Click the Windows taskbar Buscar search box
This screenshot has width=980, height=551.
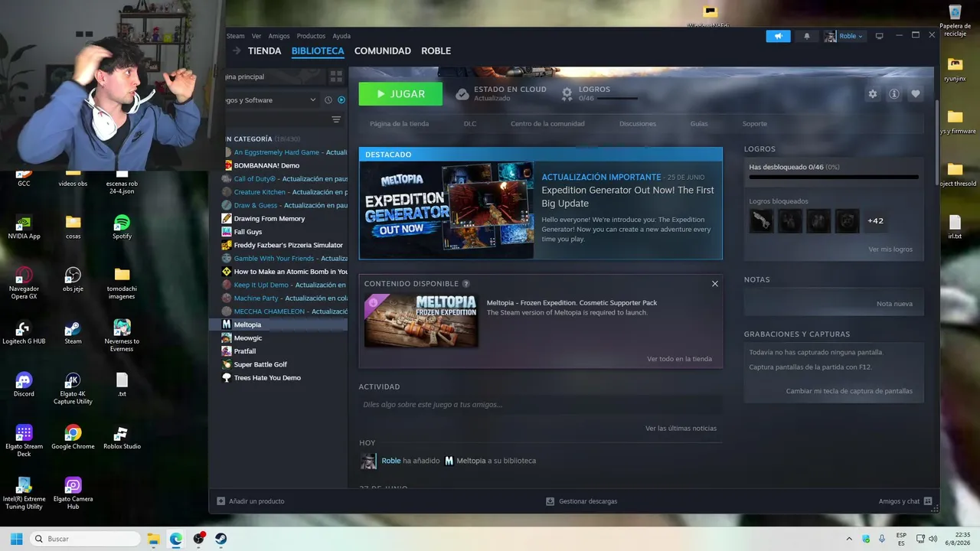tap(86, 539)
